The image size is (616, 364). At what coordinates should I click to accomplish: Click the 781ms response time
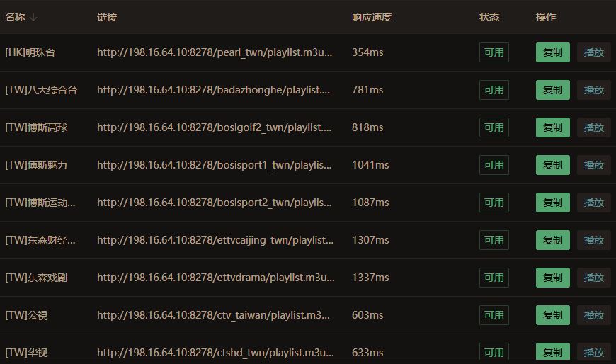point(367,90)
